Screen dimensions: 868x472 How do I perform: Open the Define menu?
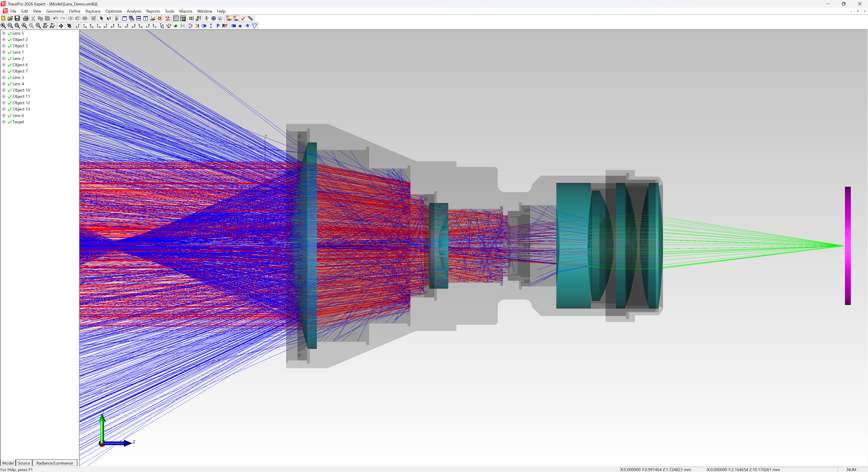(74, 11)
